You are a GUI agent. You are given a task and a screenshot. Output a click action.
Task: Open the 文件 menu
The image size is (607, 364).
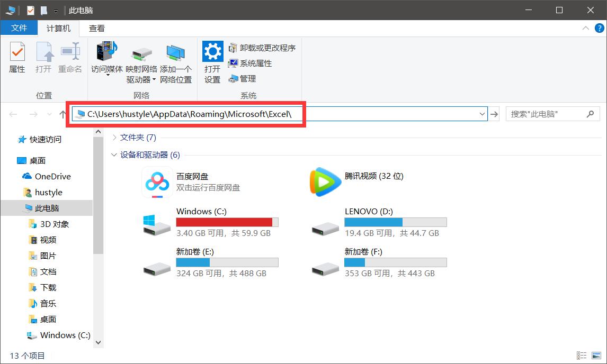(19, 28)
